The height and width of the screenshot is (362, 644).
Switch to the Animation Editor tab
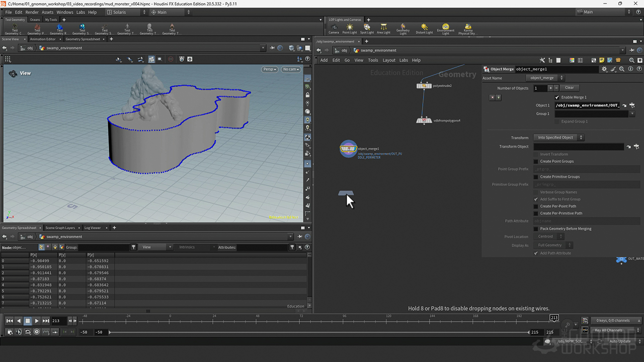click(43, 39)
